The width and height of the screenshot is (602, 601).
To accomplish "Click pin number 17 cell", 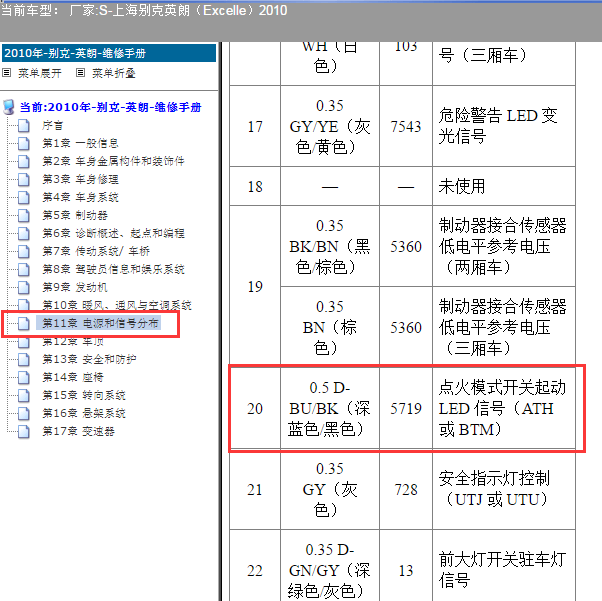I will [255, 126].
